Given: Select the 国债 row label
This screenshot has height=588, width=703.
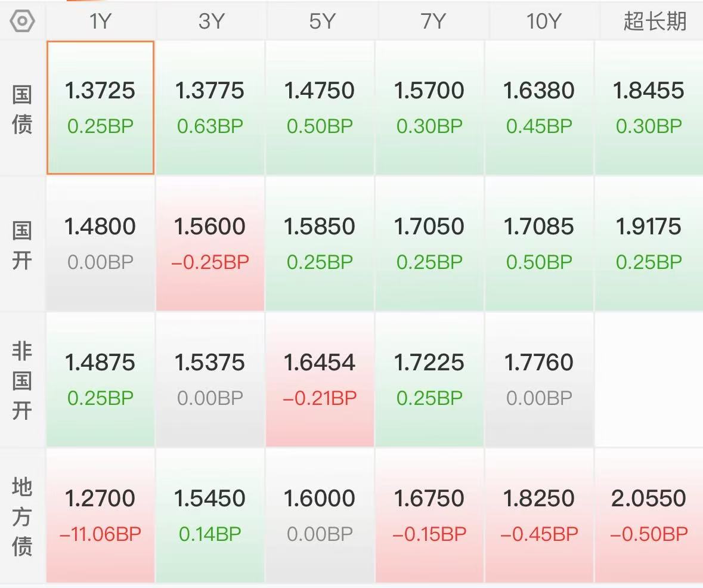Looking at the screenshot, I should pyautogui.click(x=22, y=109).
